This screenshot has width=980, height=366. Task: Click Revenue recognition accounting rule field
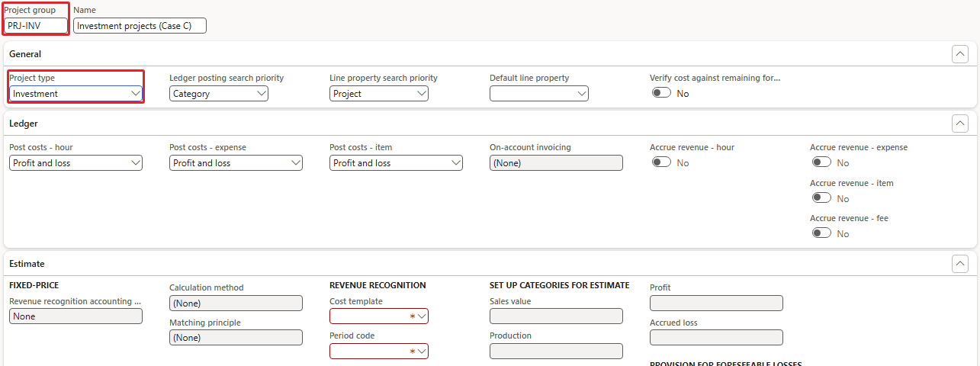76,316
